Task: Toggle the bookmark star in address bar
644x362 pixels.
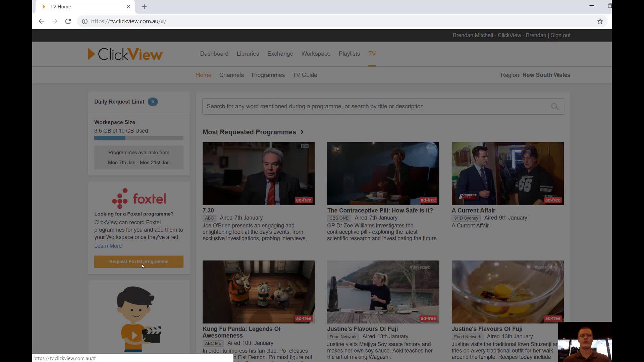Action: tap(599, 21)
